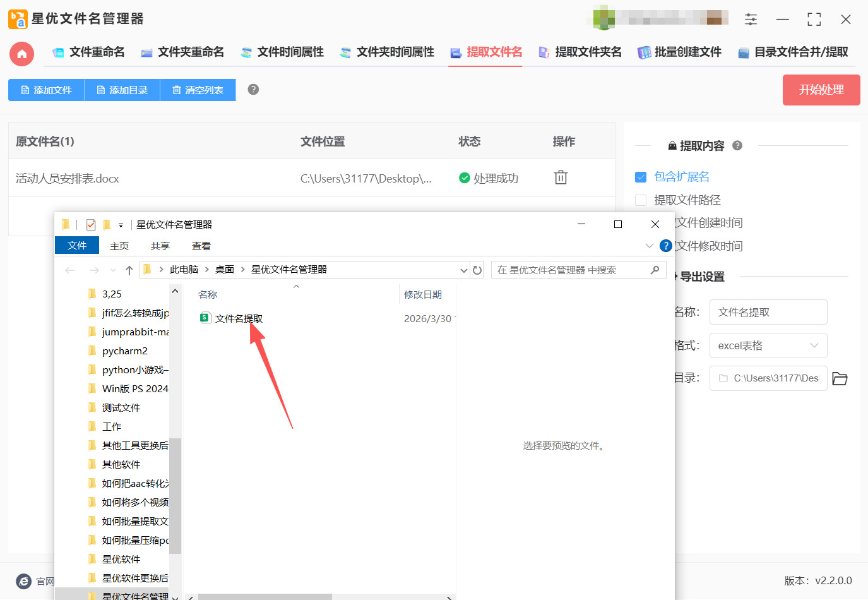Screen dimensions: 868x600
Task: Toggle the checkmark icon in Explorer quick access toolbar
Action: pos(91,225)
